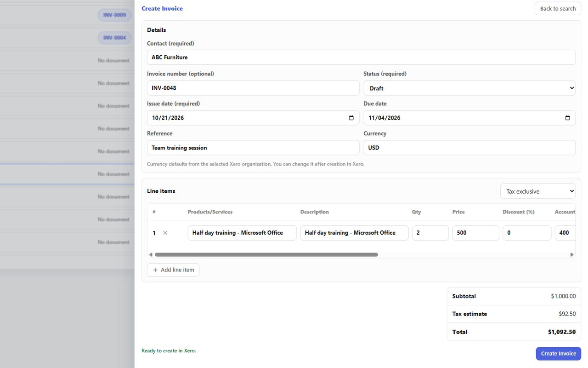588x368 pixels.
Task: Focus the Reference field, Team training session
Action: [x=253, y=148]
